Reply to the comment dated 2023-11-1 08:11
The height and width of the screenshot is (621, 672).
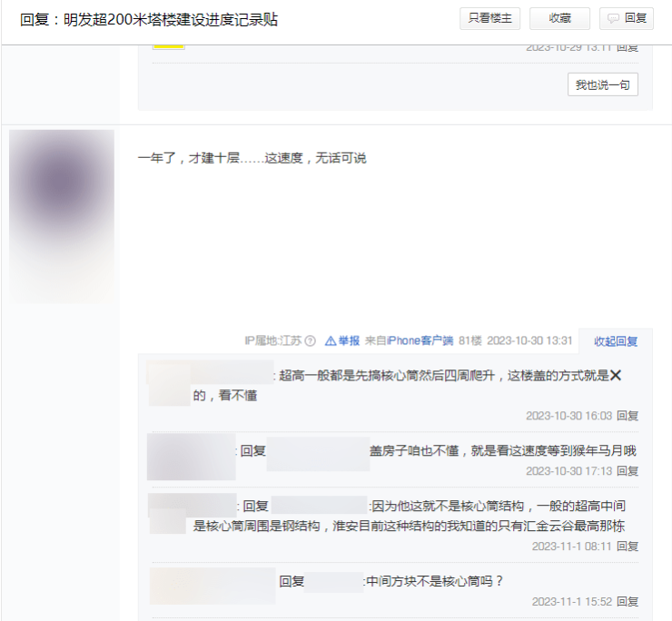pos(628,547)
